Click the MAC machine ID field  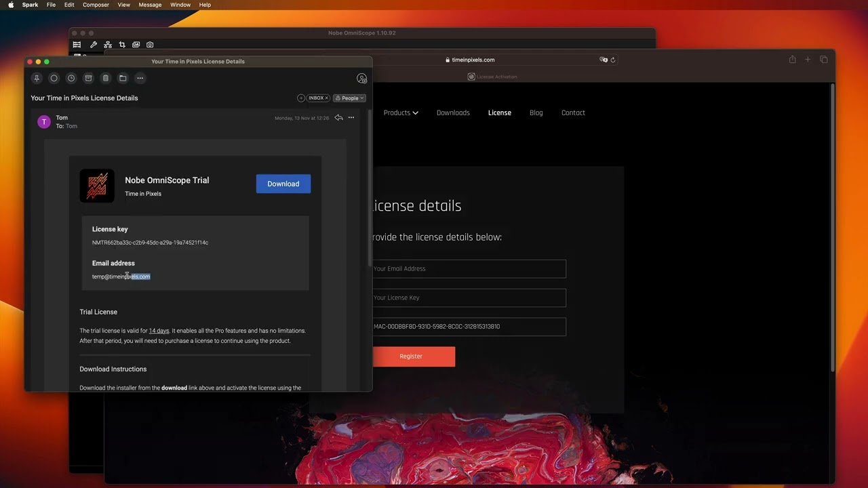(469, 327)
